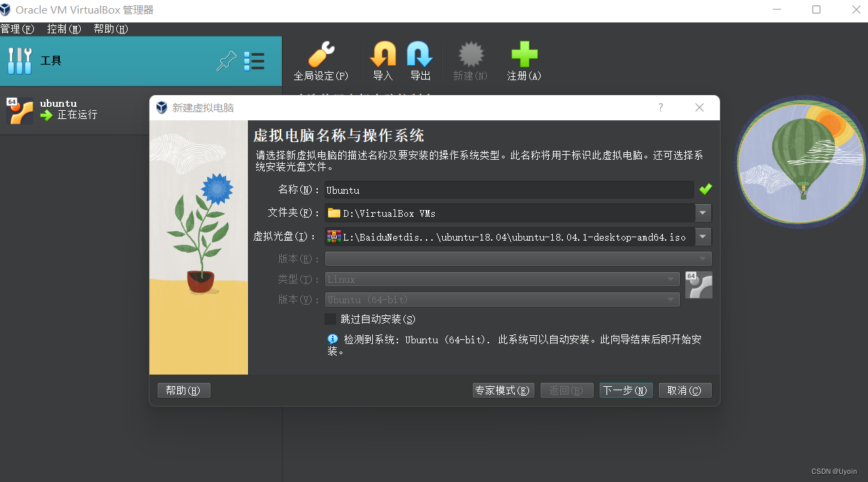This screenshot has width=868, height=482.
Task: Click the disabled Back (返回) button
Action: [x=566, y=390]
